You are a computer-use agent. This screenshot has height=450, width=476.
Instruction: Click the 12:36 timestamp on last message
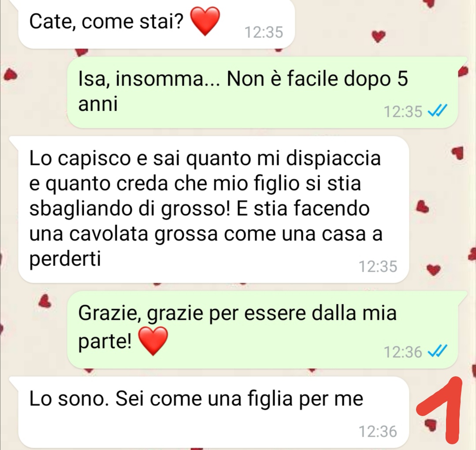click(x=378, y=431)
